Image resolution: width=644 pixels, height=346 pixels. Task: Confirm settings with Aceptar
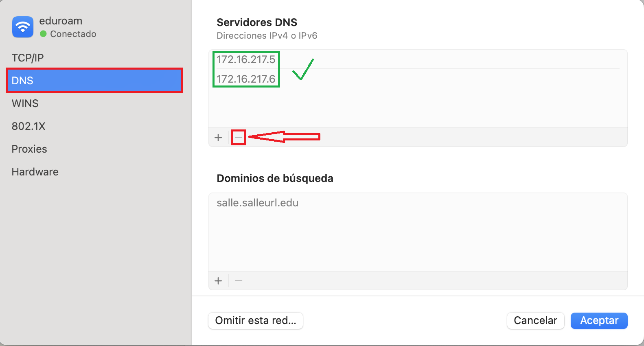[599, 320]
